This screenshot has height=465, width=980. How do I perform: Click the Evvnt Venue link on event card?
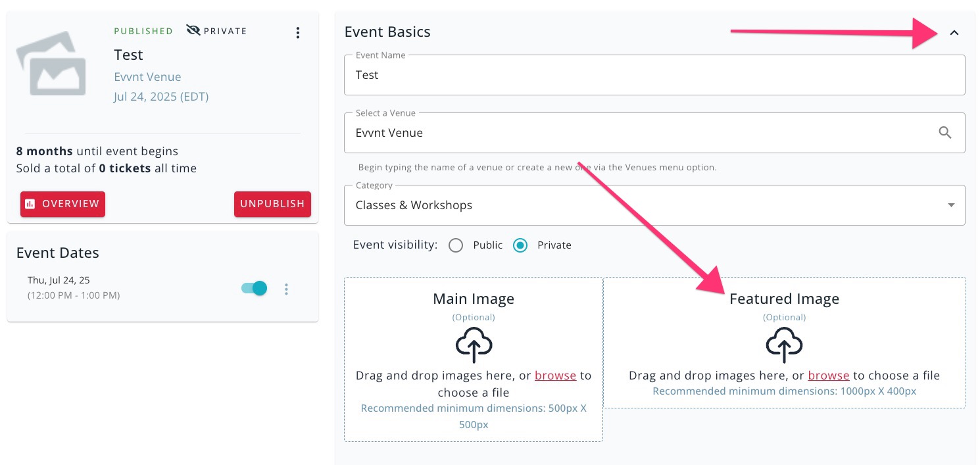(x=147, y=77)
